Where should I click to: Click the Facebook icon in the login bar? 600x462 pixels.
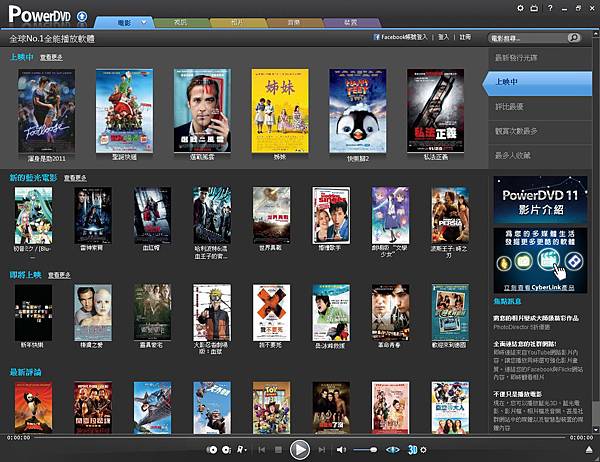(377, 37)
